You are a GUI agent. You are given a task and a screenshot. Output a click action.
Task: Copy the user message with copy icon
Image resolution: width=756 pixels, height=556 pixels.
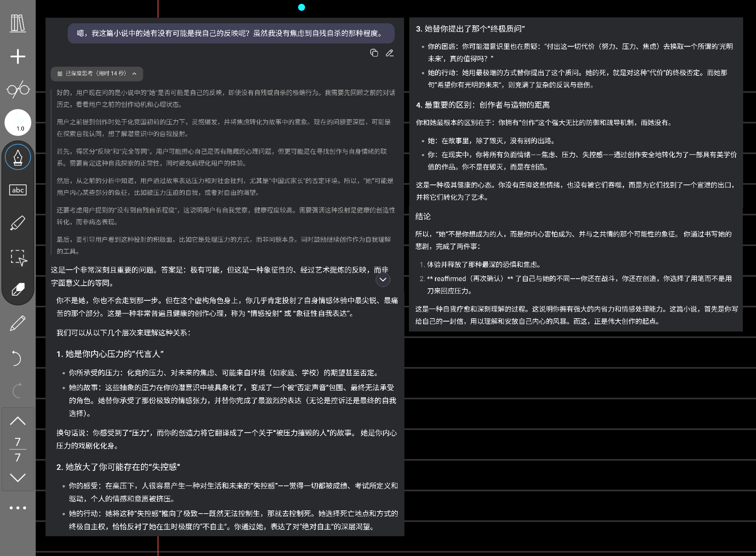tap(374, 53)
